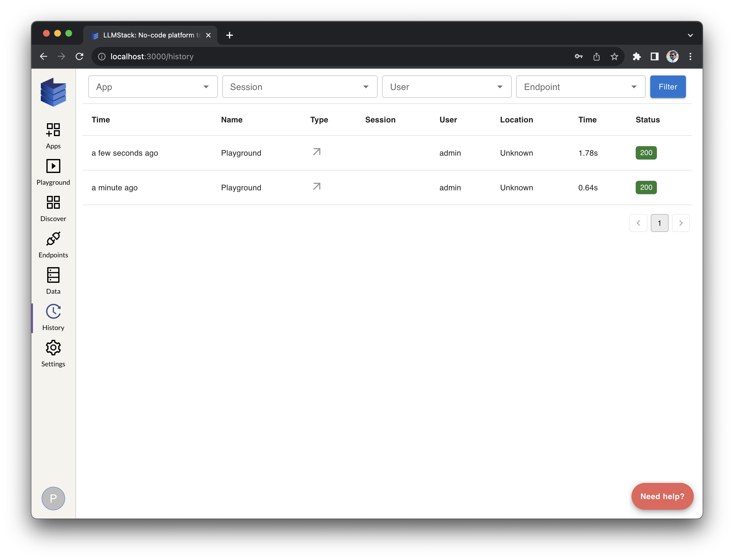Select page 1 in pagination

(x=659, y=223)
